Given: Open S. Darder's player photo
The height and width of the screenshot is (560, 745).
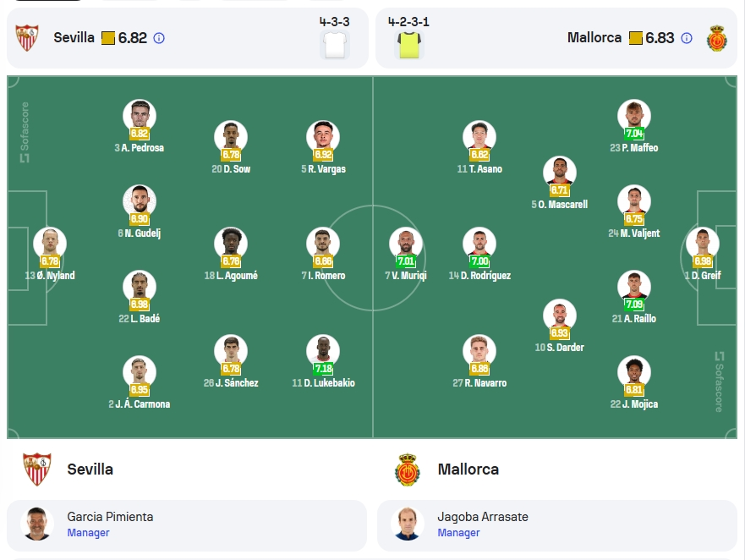Looking at the screenshot, I should click(560, 316).
